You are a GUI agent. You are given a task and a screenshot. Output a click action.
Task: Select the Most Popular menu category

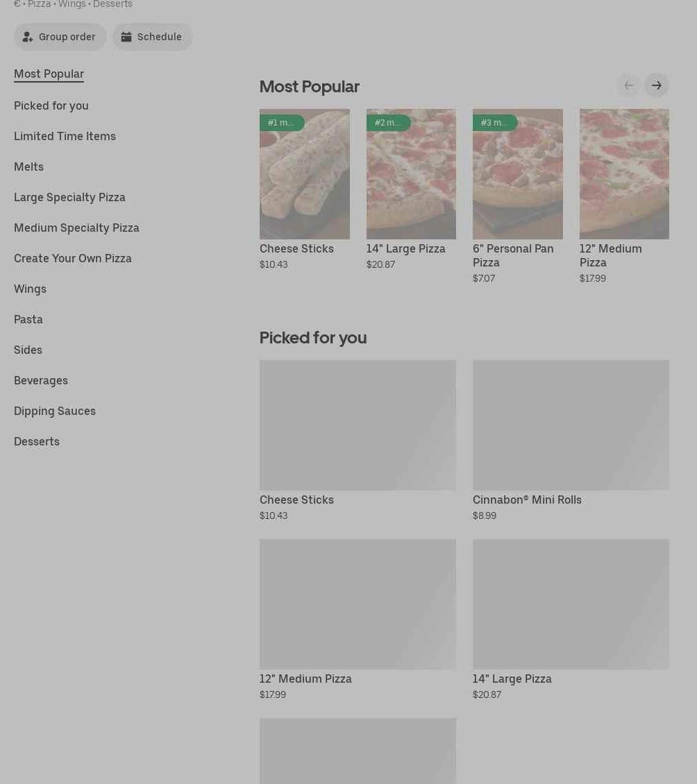(x=49, y=74)
